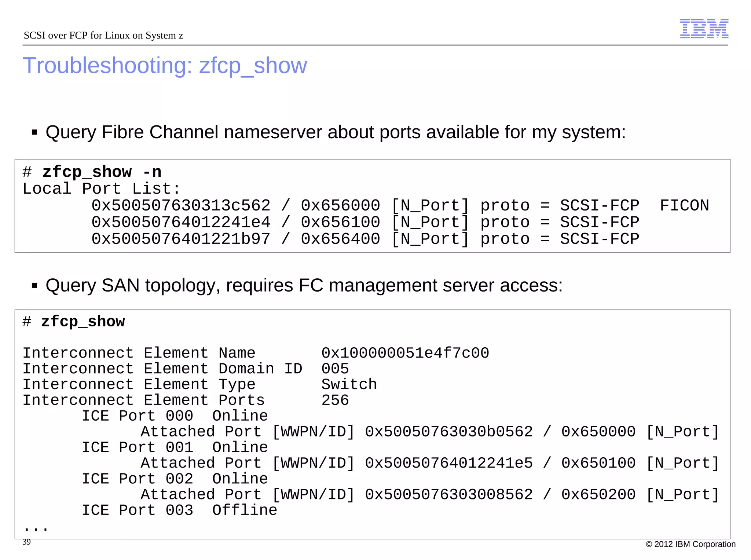This screenshot has width=751, height=560.
Task: Click the second command 'zfcp_show' without options
Action: (x=83, y=322)
